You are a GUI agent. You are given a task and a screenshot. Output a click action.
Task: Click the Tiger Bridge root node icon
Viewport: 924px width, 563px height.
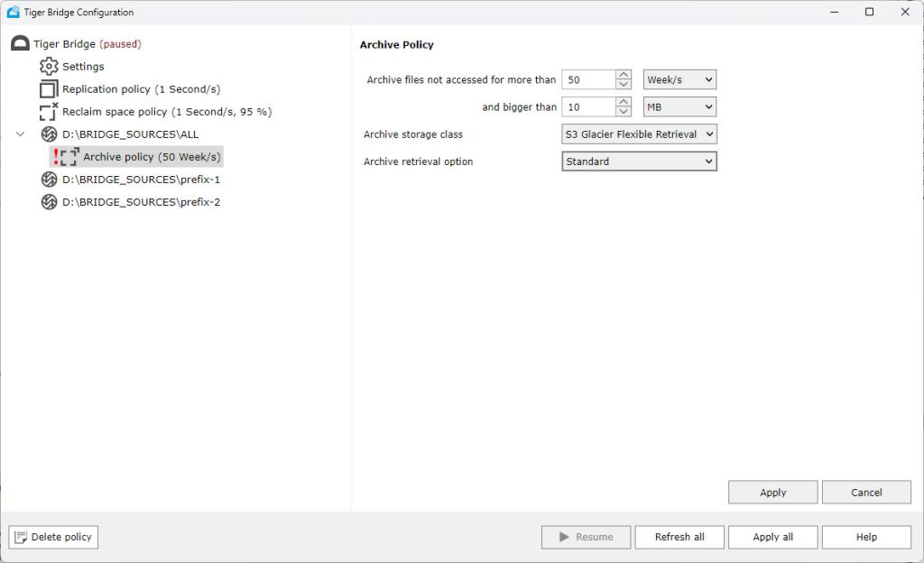pos(20,43)
